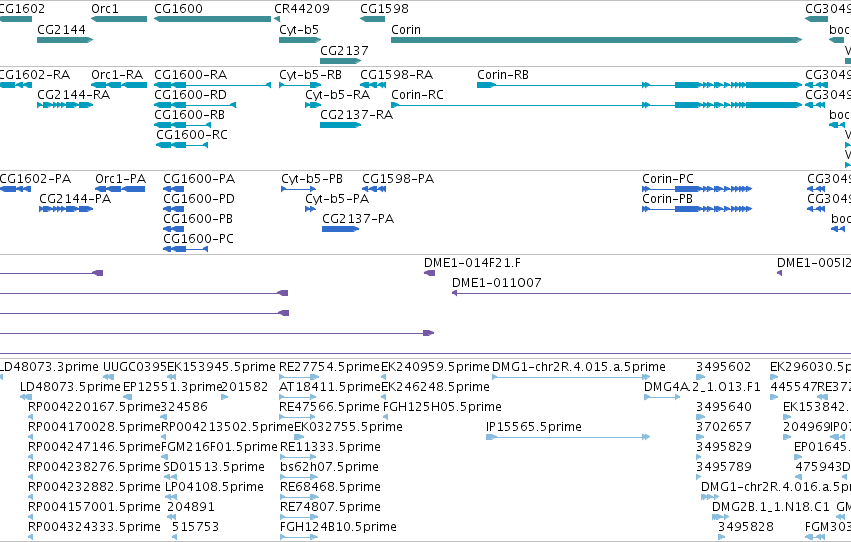Open EST RE47566.5prime
This screenshot has height=542, width=851.
329,407
